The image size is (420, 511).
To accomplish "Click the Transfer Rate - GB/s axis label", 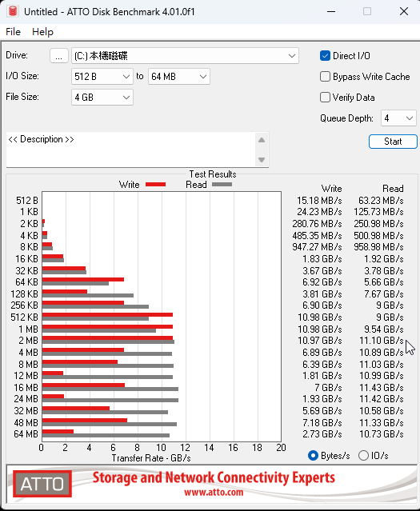I will (151, 458).
